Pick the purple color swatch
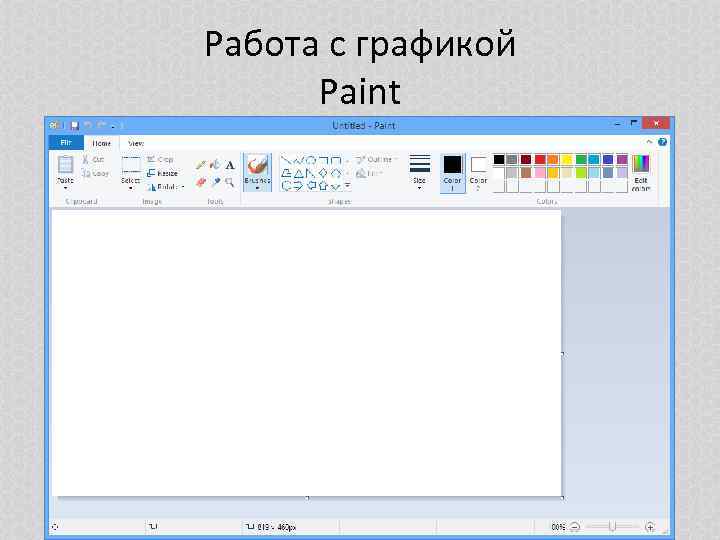 point(622,159)
